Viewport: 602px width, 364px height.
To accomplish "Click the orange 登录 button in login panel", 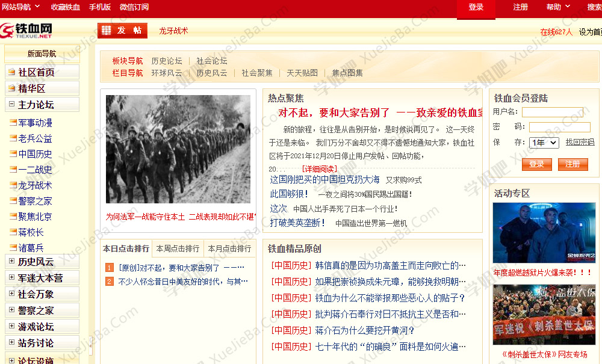I will pyautogui.click(x=536, y=164).
